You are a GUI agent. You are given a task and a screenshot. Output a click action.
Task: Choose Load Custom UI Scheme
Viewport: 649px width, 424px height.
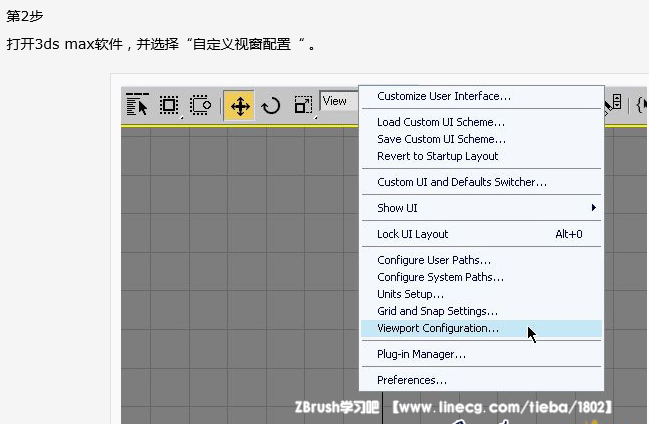click(481, 122)
